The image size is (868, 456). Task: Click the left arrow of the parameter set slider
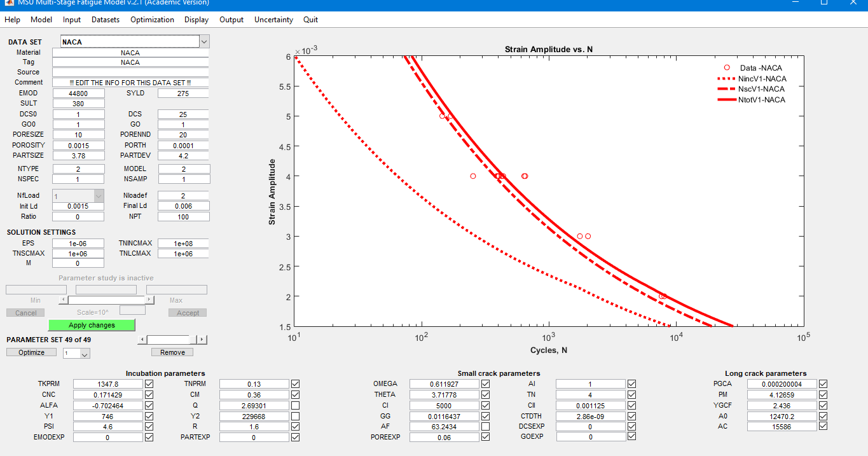(142, 340)
